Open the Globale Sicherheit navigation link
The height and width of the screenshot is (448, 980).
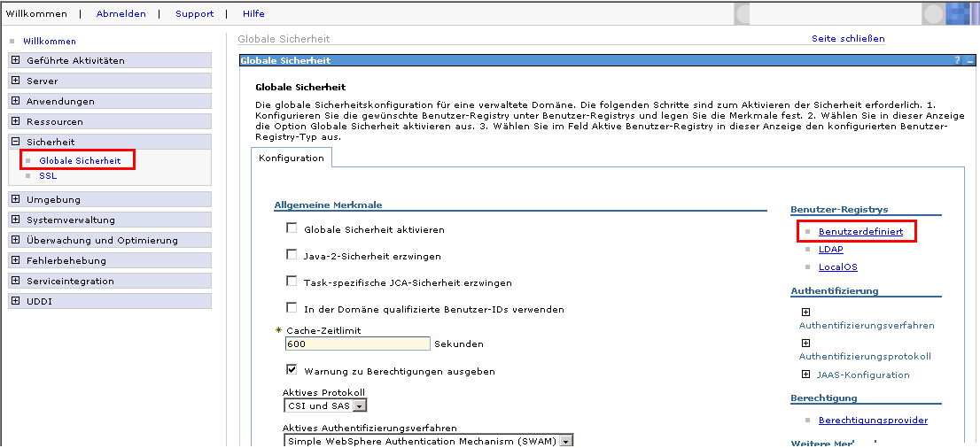[x=80, y=160]
